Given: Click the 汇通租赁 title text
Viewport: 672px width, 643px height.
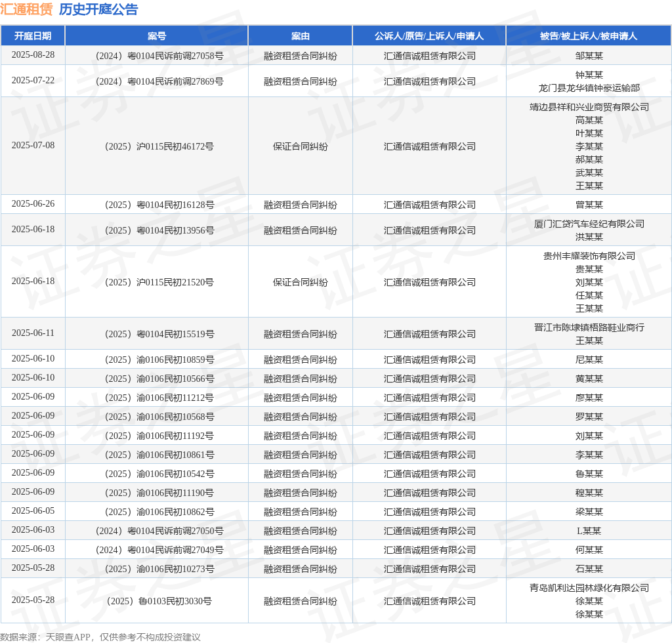Looking at the screenshot, I should coord(26,9).
